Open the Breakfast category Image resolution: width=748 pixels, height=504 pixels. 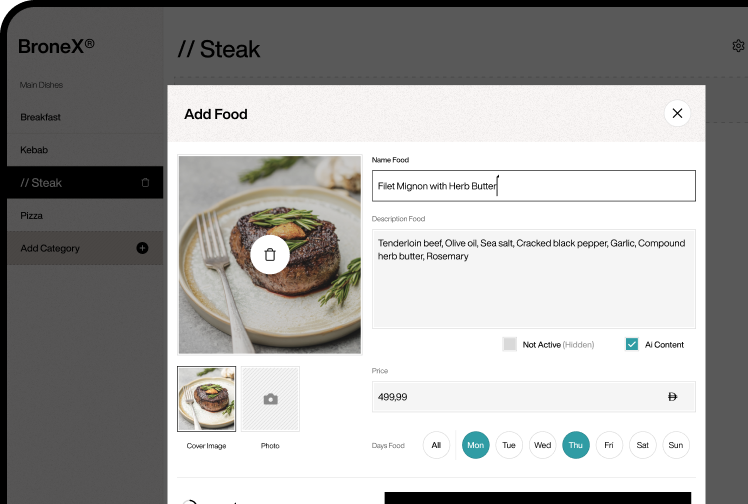point(41,117)
